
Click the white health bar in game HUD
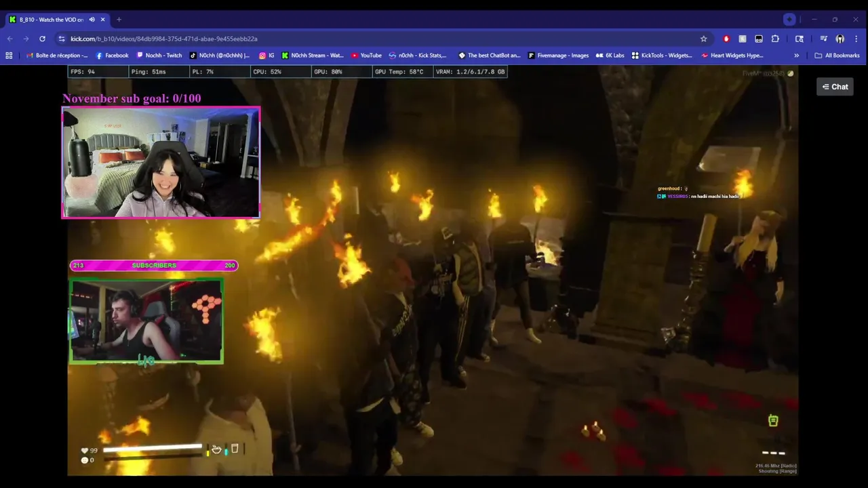pos(153,449)
